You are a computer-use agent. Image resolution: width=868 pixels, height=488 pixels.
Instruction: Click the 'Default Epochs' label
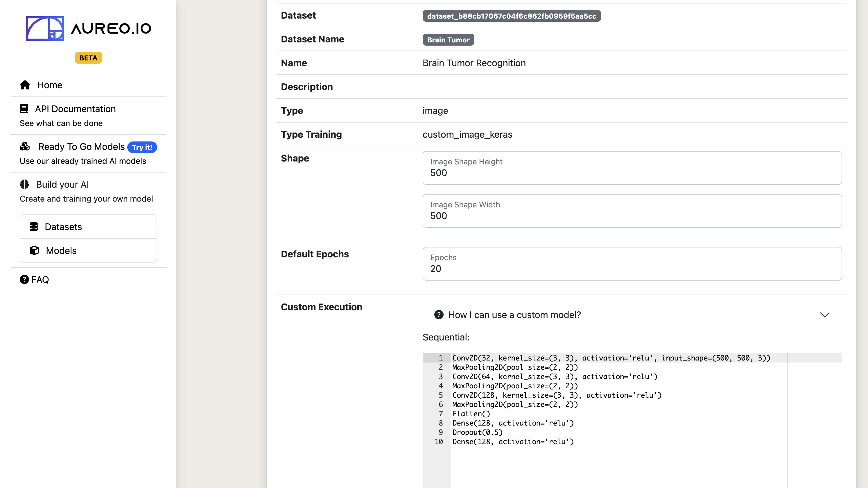coord(315,254)
